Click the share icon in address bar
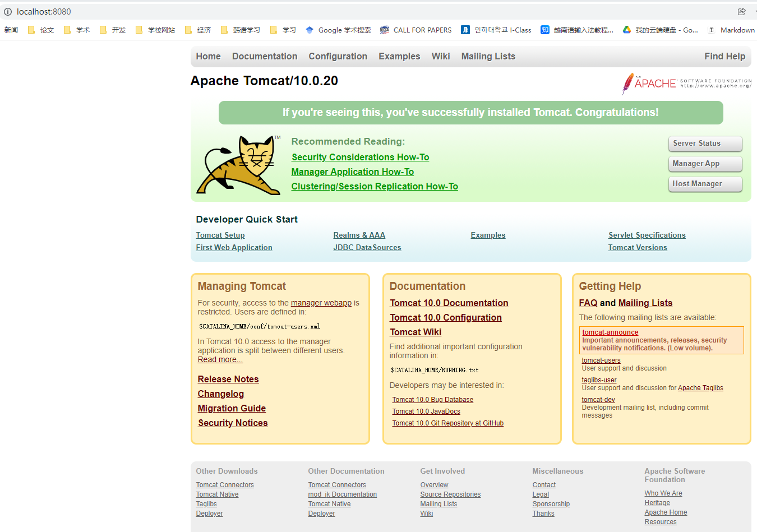This screenshot has width=757, height=532. [x=741, y=12]
